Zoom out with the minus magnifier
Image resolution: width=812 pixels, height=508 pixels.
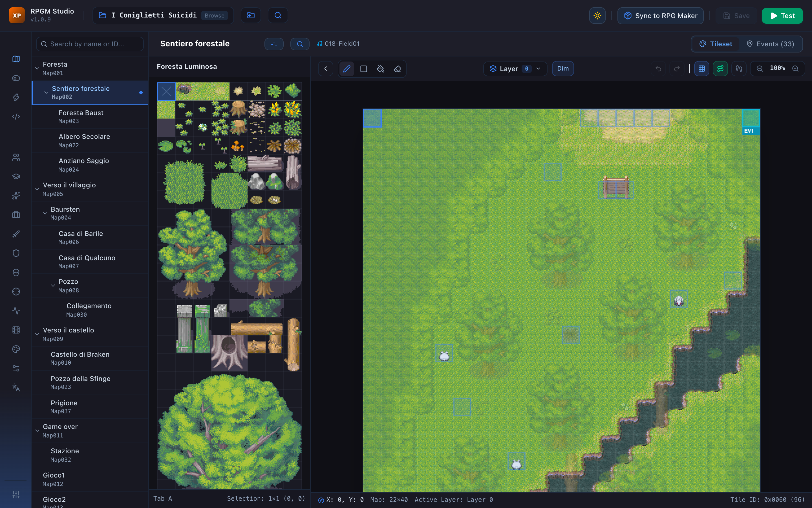760,69
